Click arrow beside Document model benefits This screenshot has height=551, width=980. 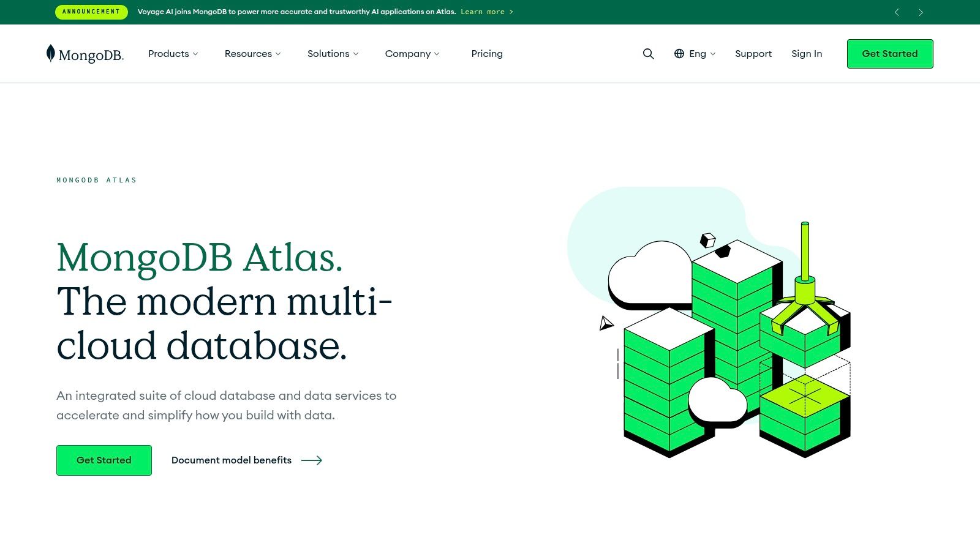(x=312, y=460)
